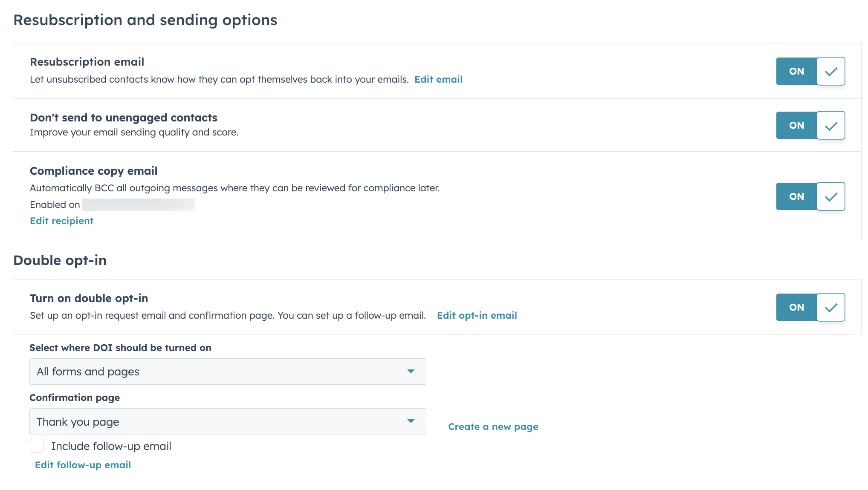Click checkmark icon on double opt-in toggle
Screen dimensions: 868x490
830,307
